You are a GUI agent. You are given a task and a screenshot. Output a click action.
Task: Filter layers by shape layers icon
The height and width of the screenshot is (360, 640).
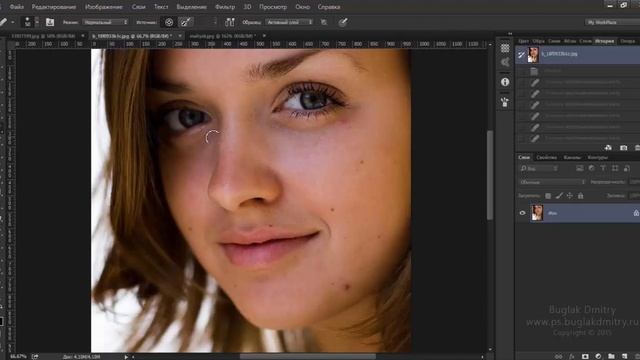pyautogui.click(x=615, y=168)
